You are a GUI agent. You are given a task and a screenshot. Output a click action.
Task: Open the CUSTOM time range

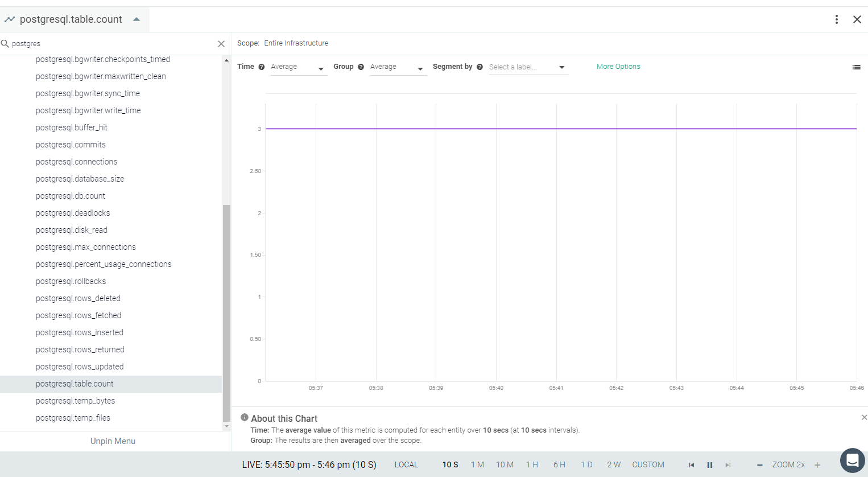click(x=648, y=464)
